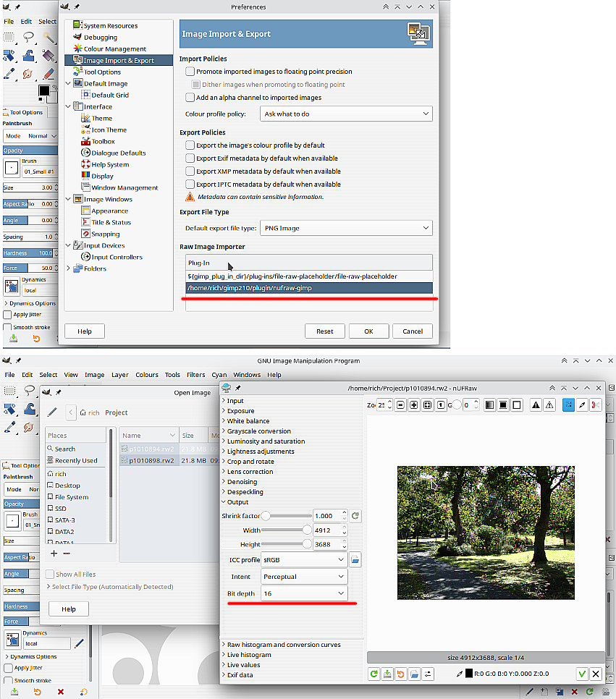The image size is (616, 699).
Task: Toggle Show All Files checkbox
Action: pos(50,575)
